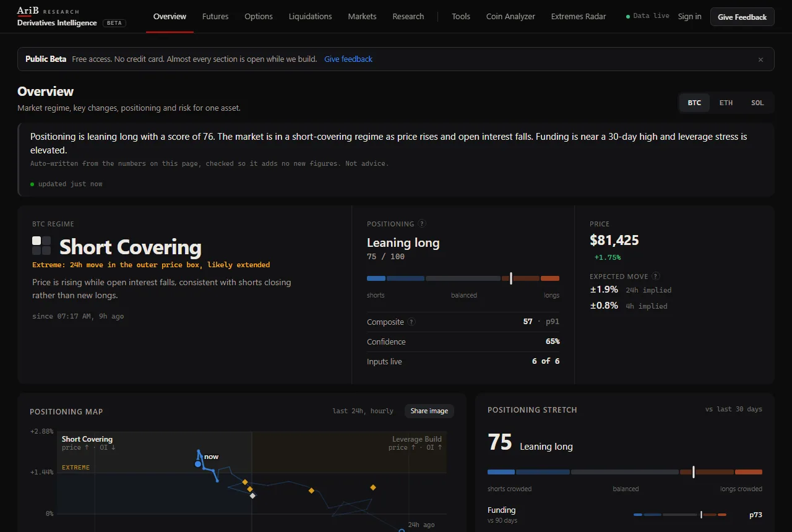Open Coin Analyzer
The height and width of the screenshot is (532, 792).
tap(510, 17)
